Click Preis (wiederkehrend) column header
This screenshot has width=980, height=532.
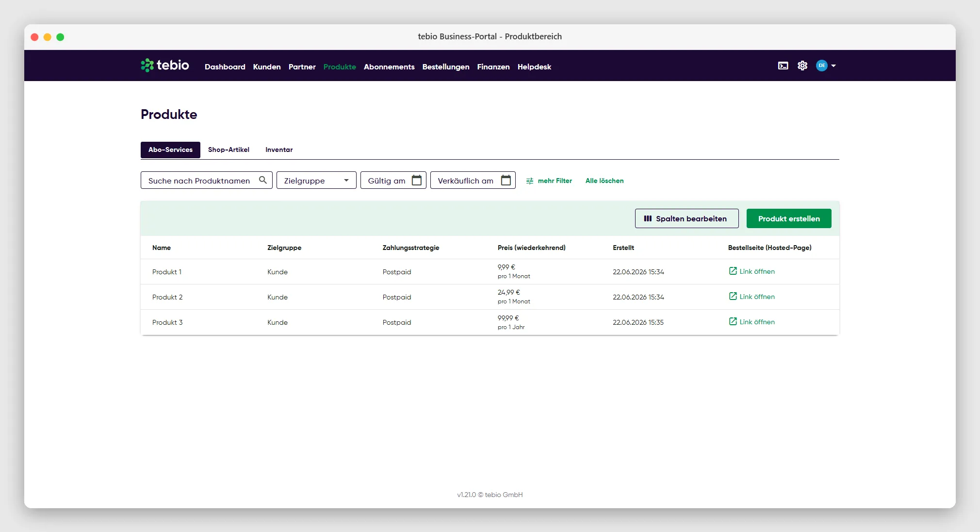(532, 248)
